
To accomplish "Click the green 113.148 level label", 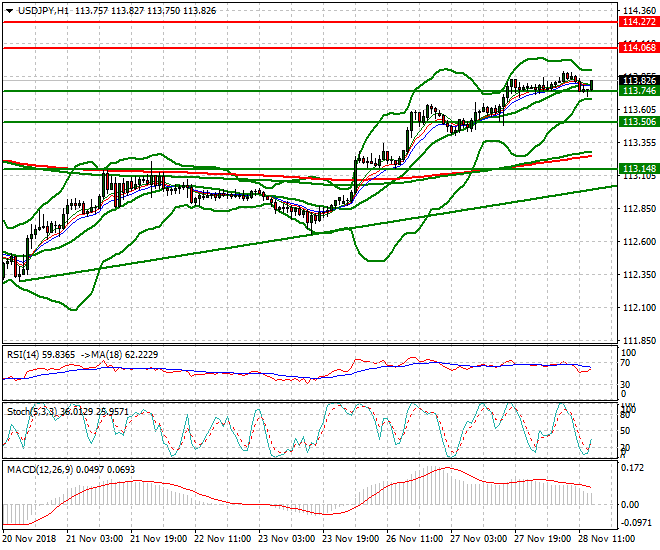I will pyautogui.click(x=639, y=169).
